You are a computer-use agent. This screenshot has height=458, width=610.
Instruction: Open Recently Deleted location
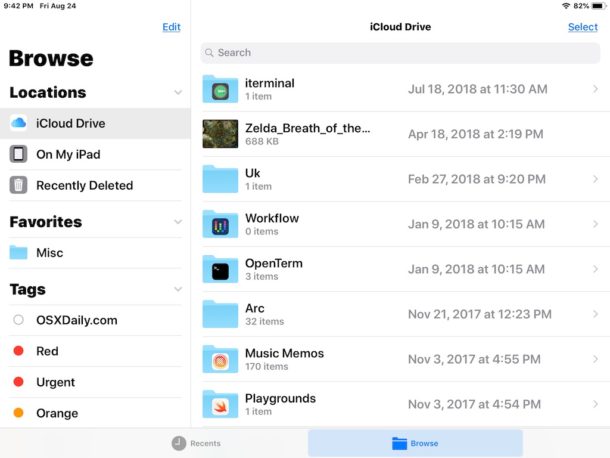95,185
